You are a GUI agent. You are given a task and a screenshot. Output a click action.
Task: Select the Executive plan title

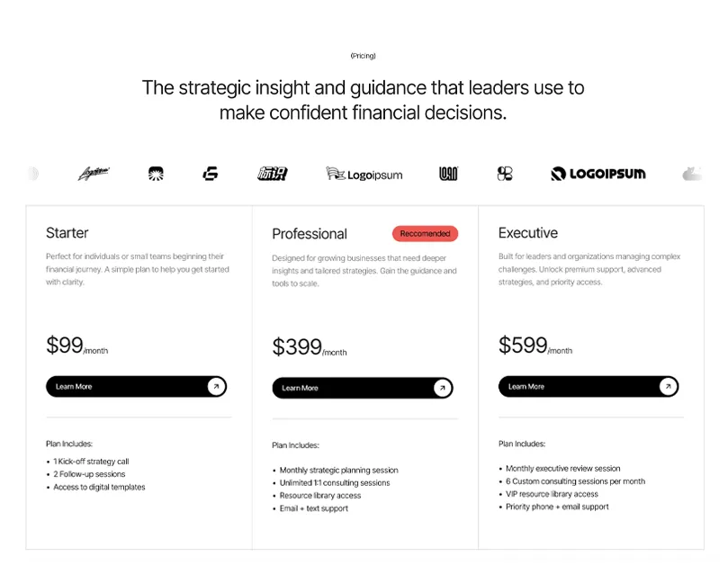(x=528, y=232)
